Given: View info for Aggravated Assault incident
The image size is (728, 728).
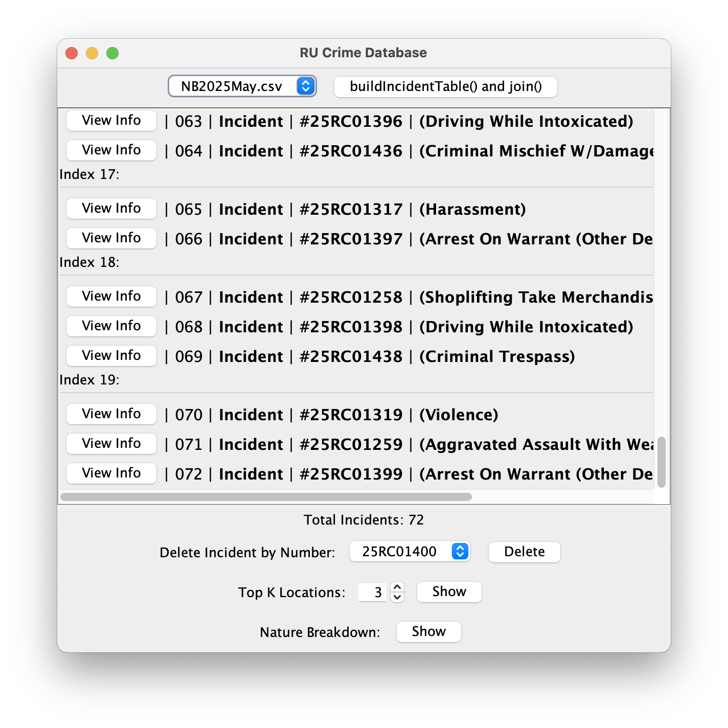Looking at the screenshot, I should pos(111,444).
